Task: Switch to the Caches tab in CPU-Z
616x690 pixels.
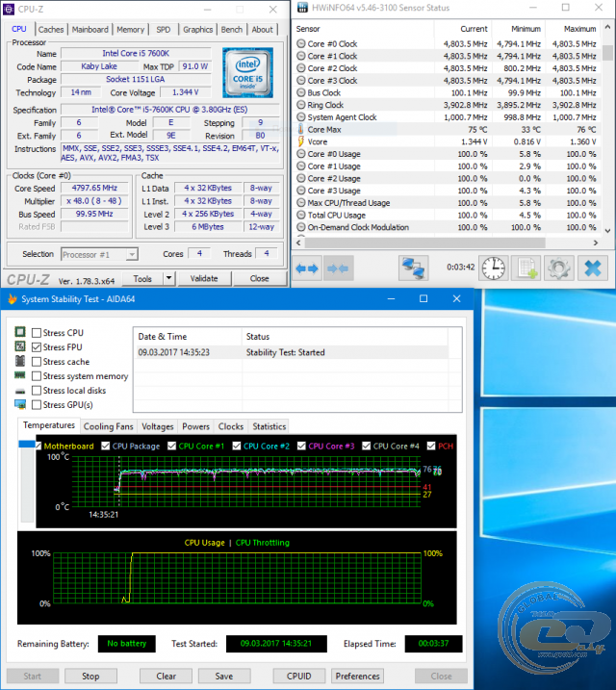Action: tap(51, 30)
